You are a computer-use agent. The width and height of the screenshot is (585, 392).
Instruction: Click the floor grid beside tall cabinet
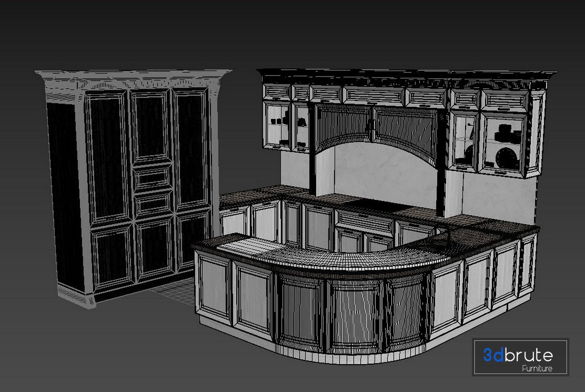[173, 295]
